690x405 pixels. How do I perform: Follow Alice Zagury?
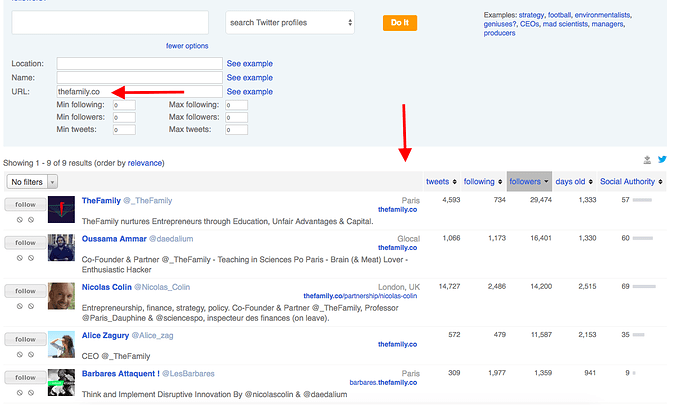(25, 339)
